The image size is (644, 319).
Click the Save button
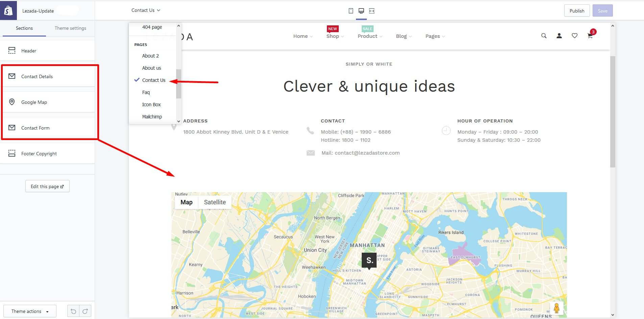pyautogui.click(x=602, y=11)
